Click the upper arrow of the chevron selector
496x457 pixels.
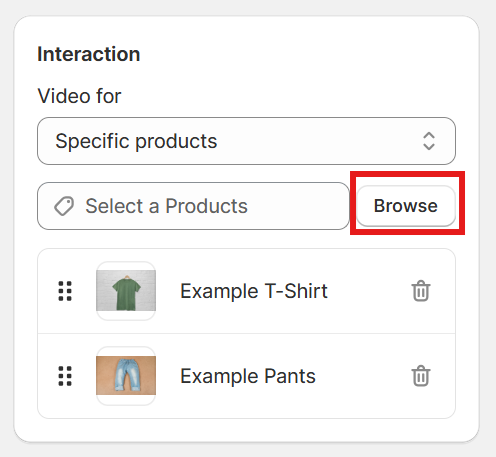(x=429, y=135)
